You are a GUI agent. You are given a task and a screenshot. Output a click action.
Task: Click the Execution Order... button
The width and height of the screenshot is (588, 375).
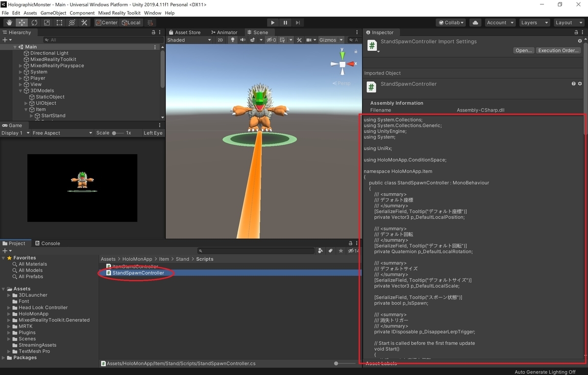tap(559, 50)
